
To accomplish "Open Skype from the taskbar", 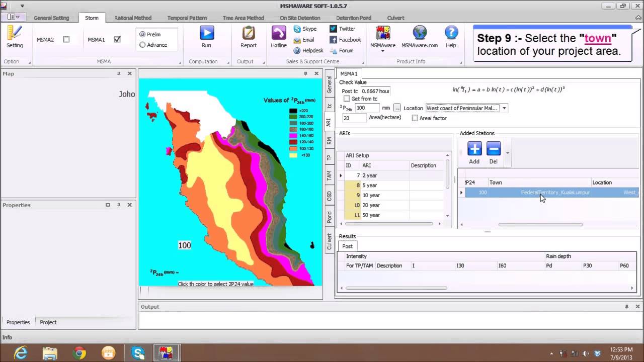I will 138,353.
